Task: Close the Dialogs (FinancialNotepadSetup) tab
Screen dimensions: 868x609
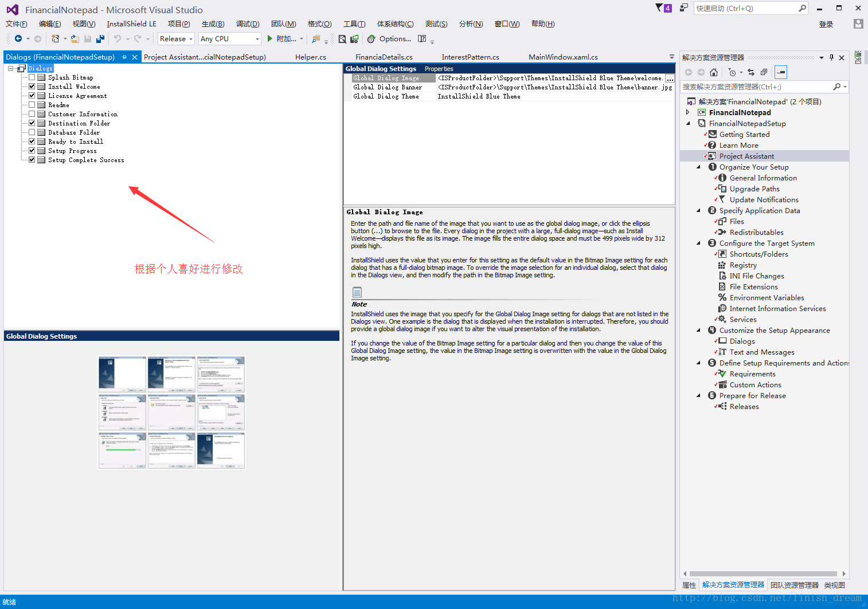Action: point(135,57)
